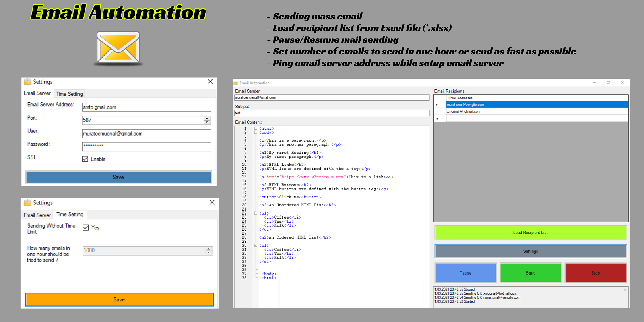The image size is (644, 322).
Task: Collapse the ul list fold marker on line 22
Action: click(256, 213)
